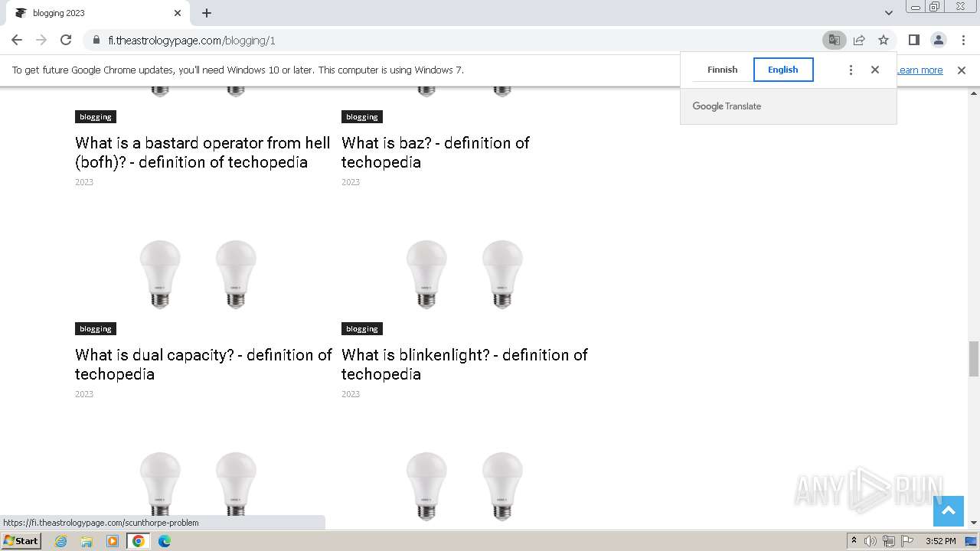Click blogging tag above baz article
The height and width of the screenshot is (551, 980).
click(362, 117)
